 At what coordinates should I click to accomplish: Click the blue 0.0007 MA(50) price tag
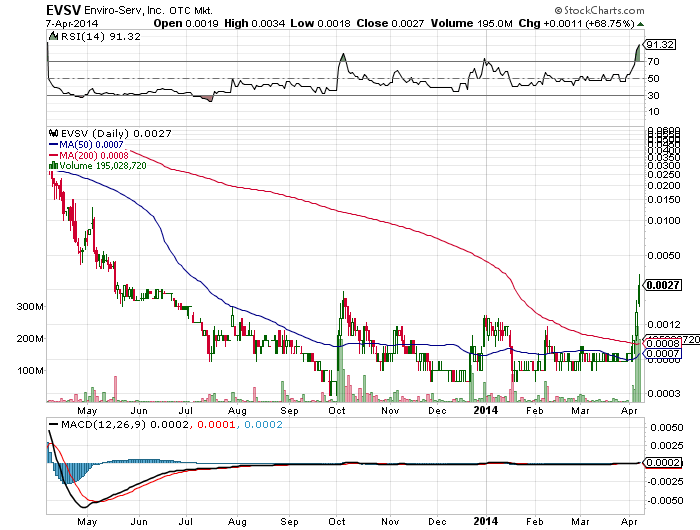(664, 354)
